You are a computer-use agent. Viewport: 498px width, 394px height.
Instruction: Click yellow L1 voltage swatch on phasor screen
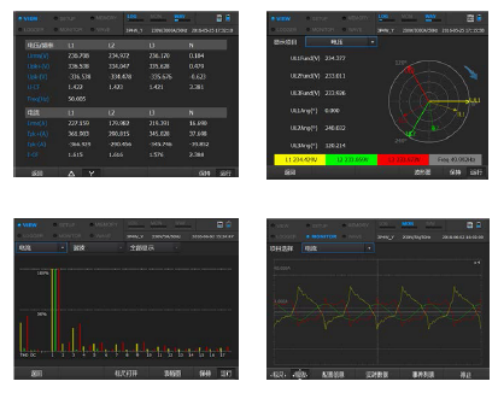[x=300, y=160]
